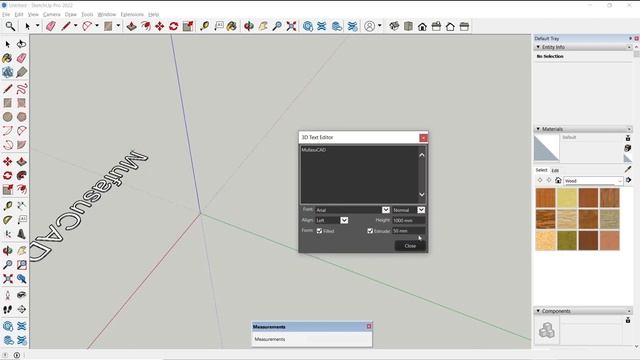Image resolution: width=640 pixels, height=360 pixels.
Task: Switch to Front view (house icon) in toolbar
Action: tap(422, 27)
